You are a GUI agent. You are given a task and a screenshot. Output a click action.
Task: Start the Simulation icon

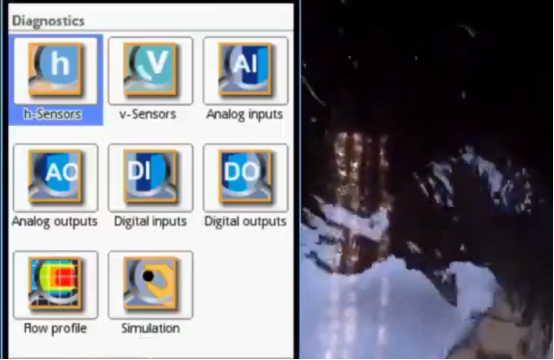[151, 284]
